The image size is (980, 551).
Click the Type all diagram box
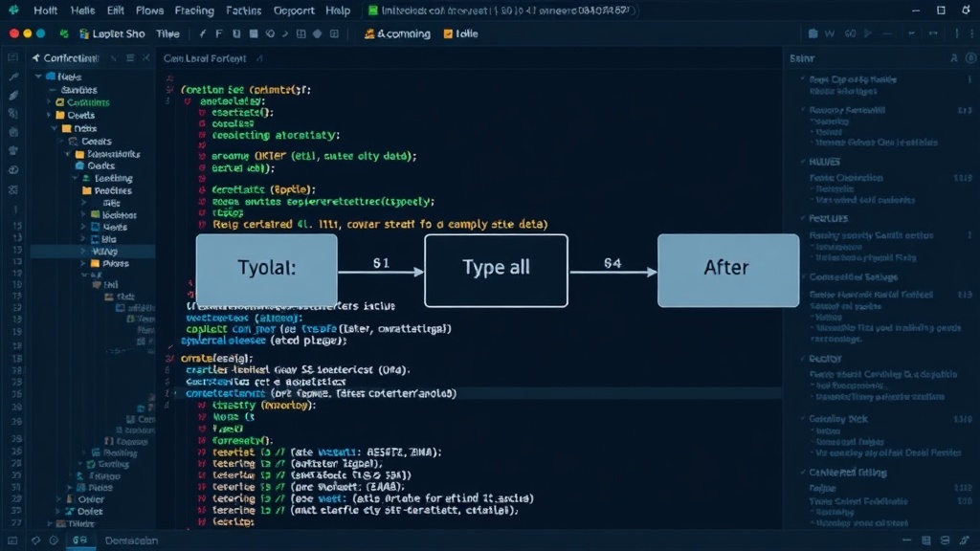(497, 271)
